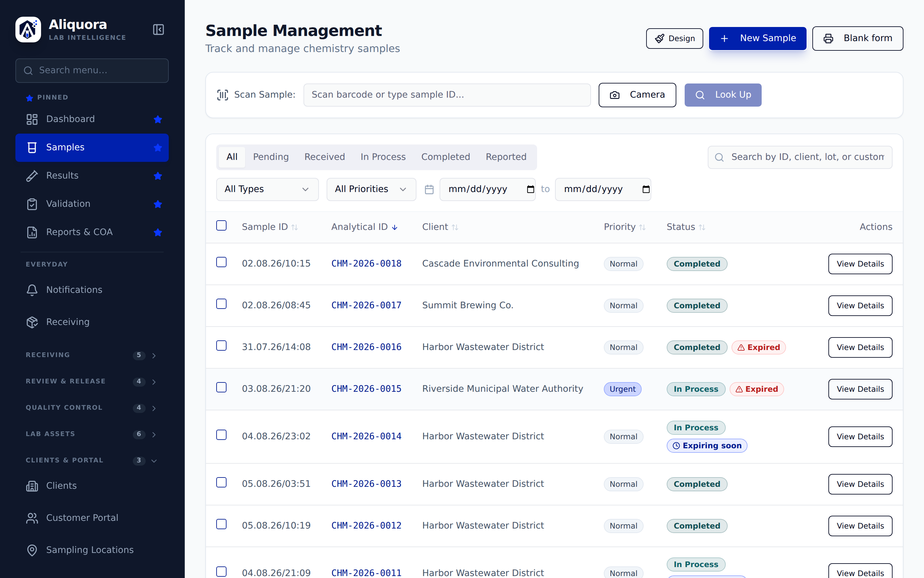Open Samples in the sidebar
Screen dimensions: 924x578
[92, 148]
